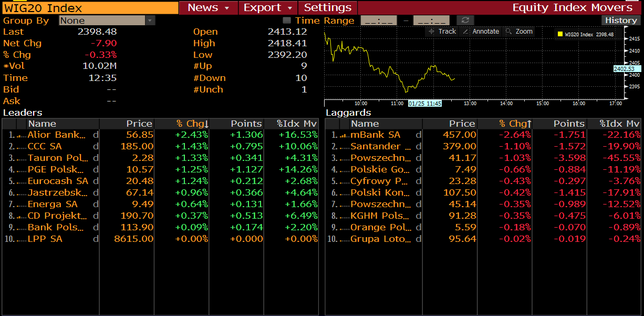Sort Leaders by Price column header
The height and width of the screenshot is (316, 644).
[127, 124]
